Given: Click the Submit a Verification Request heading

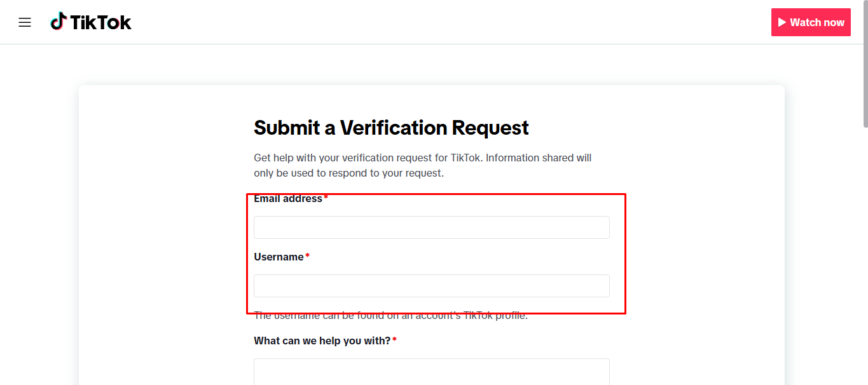Looking at the screenshot, I should (390, 128).
